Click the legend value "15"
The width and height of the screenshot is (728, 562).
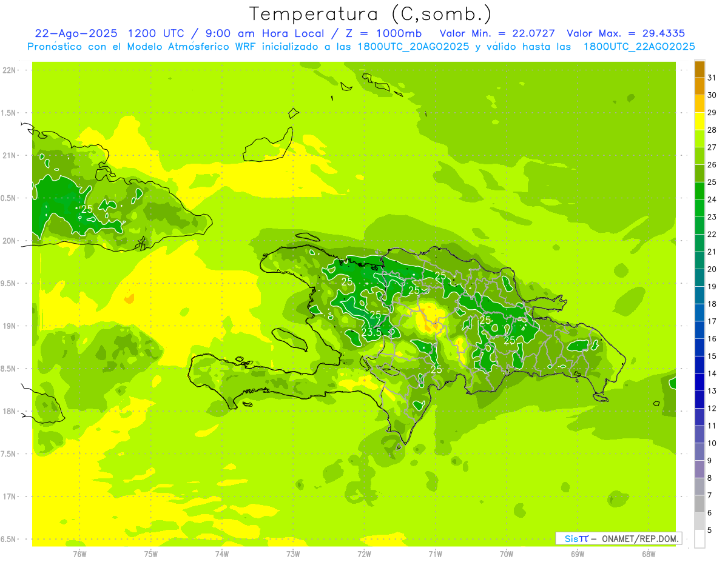coord(712,356)
